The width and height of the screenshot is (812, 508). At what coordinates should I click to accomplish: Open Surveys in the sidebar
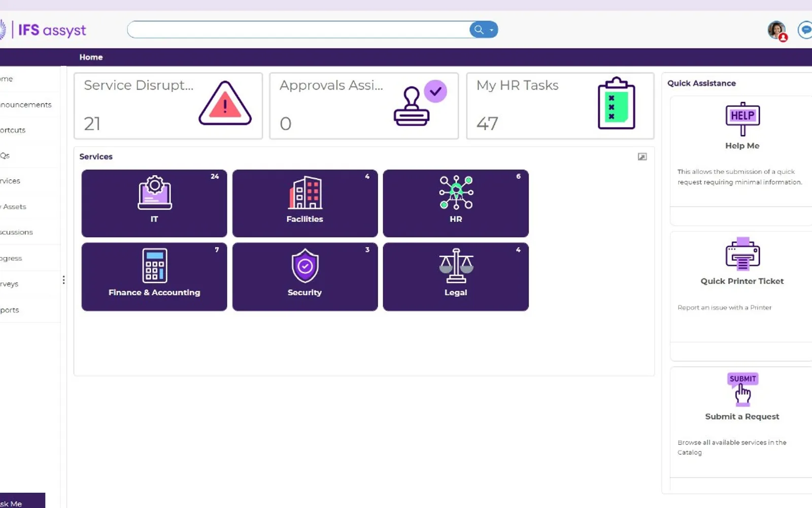(10, 284)
